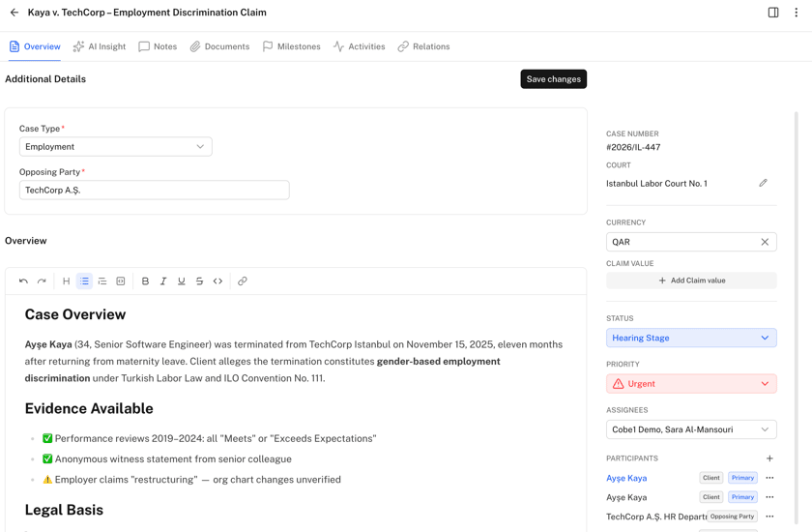Viewport: 812px width, 532px height.
Task: Edit the court with the pencil icon
Action: 764,183
